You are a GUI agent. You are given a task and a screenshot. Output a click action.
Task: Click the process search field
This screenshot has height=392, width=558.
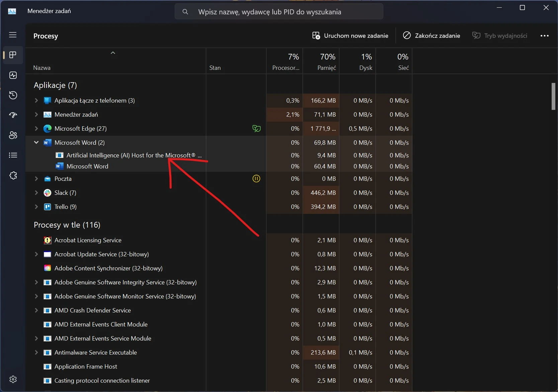coord(279,12)
